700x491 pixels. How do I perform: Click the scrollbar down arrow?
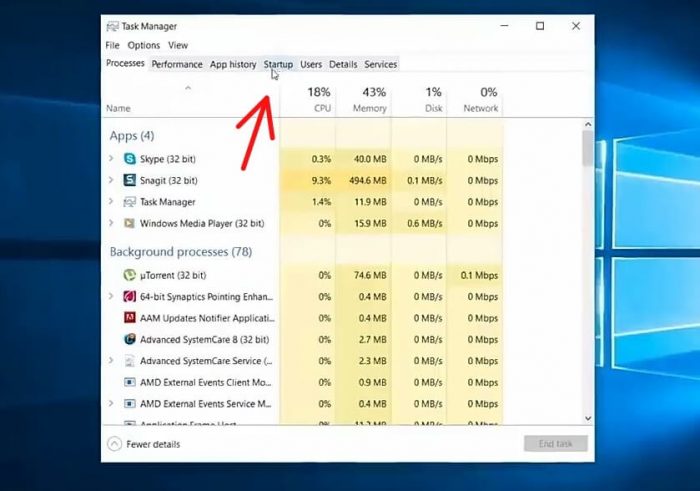[x=588, y=418]
